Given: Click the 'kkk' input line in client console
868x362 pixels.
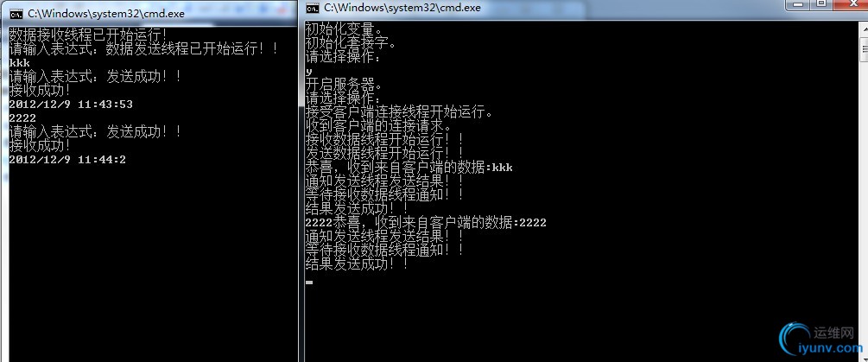Looking at the screenshot, I should click(19, 63).
